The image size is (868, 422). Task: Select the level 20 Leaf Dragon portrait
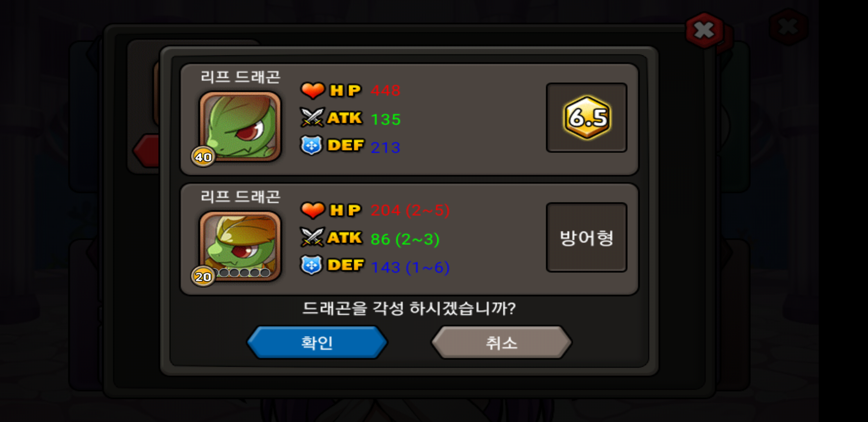(x=240, y=245)
